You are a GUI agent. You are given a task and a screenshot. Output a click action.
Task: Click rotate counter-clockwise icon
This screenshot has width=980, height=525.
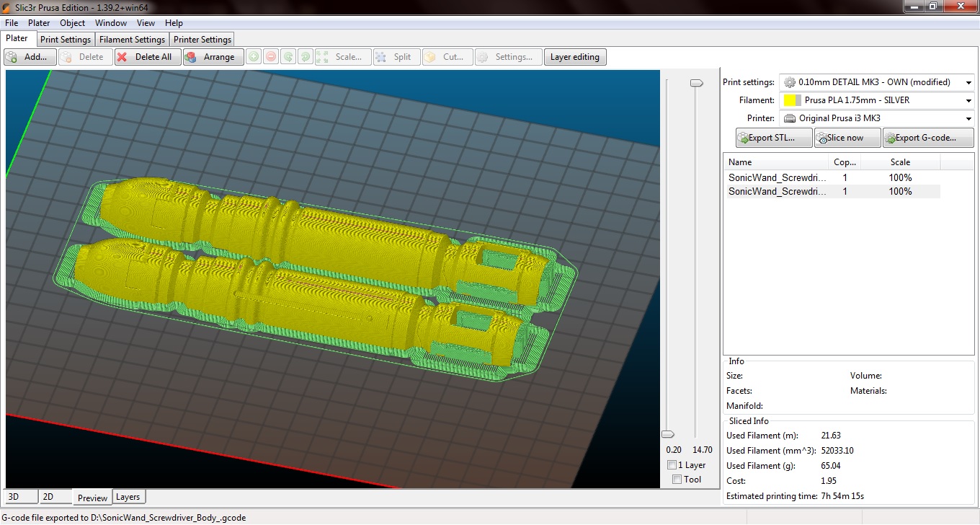(x=288, y=57)
